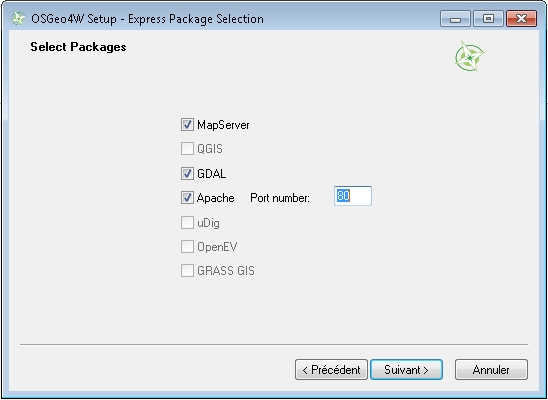Disable the Apache checkbox
Image resolution: width=548 pixels, height=400 pixels.
tap(187, 198)
